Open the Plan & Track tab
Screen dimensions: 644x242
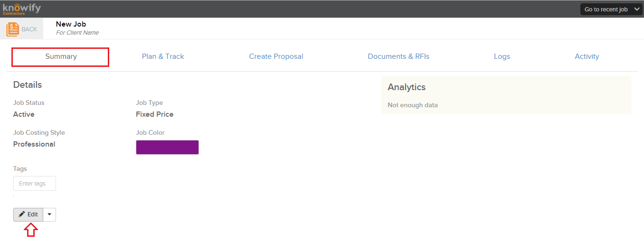coord(163,56)
